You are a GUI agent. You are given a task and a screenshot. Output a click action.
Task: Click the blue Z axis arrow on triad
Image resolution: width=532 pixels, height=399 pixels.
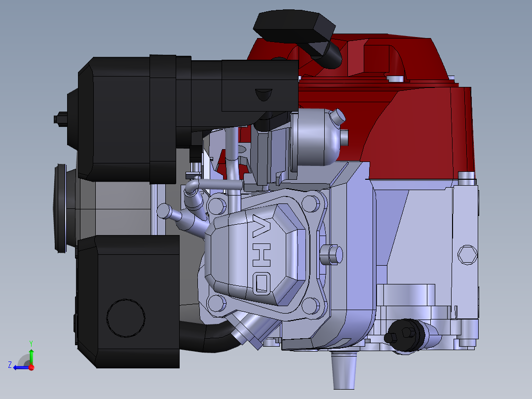point(19,367)
